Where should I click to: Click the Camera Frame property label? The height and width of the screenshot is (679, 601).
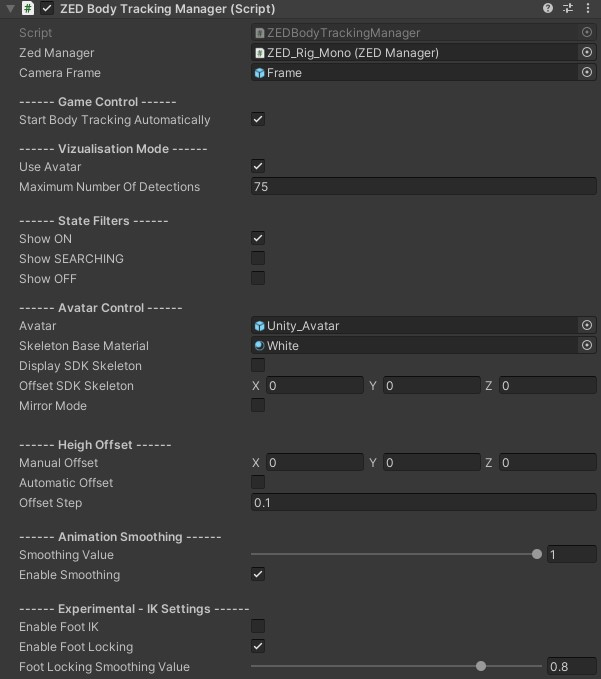(60, 73)
